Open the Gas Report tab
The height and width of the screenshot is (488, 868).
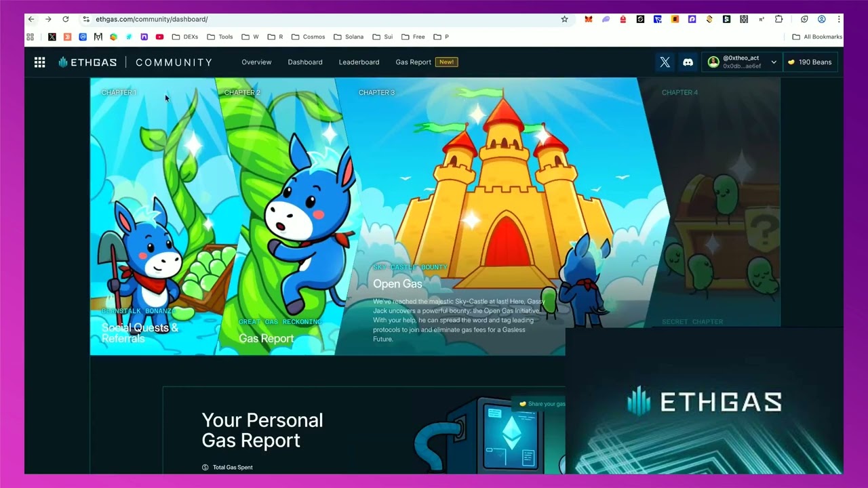click(x=413, y=62)
